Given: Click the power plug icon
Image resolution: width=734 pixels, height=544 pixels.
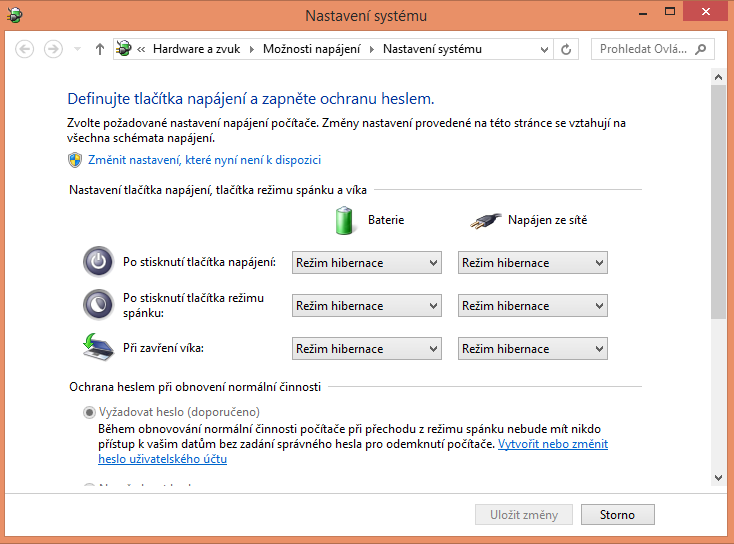Looking at the screenshot, I should [x=485, y=220].
